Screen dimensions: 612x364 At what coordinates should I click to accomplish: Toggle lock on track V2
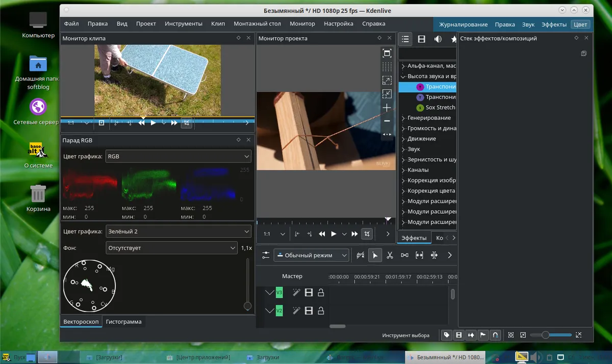[x=321, y=310]
